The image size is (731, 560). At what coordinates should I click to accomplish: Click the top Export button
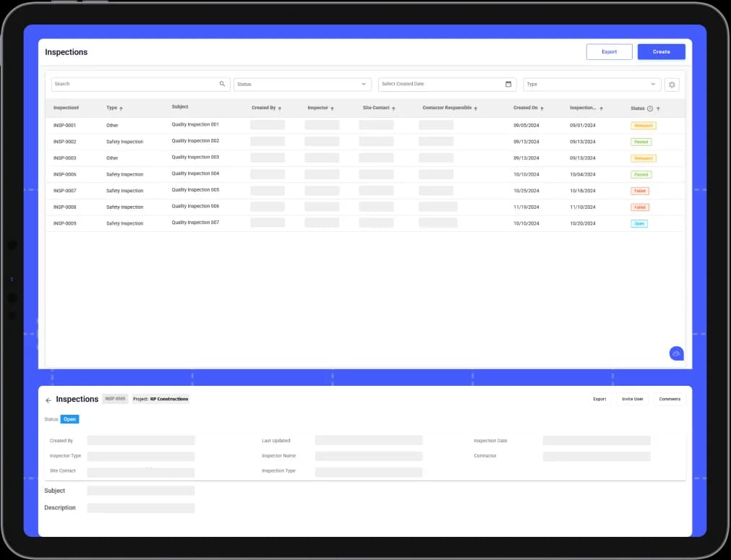click(x=609, y=52)
